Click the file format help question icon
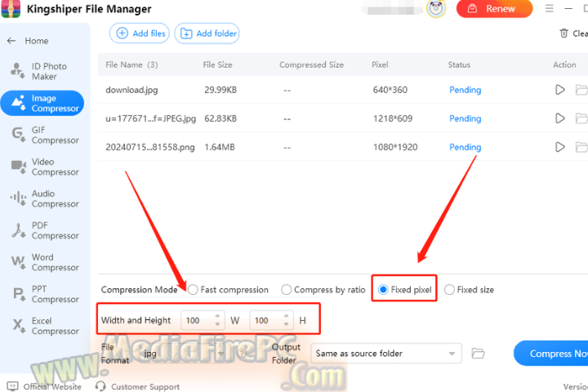Viewport: 588px width, 392px height. (x=242, y=353)
